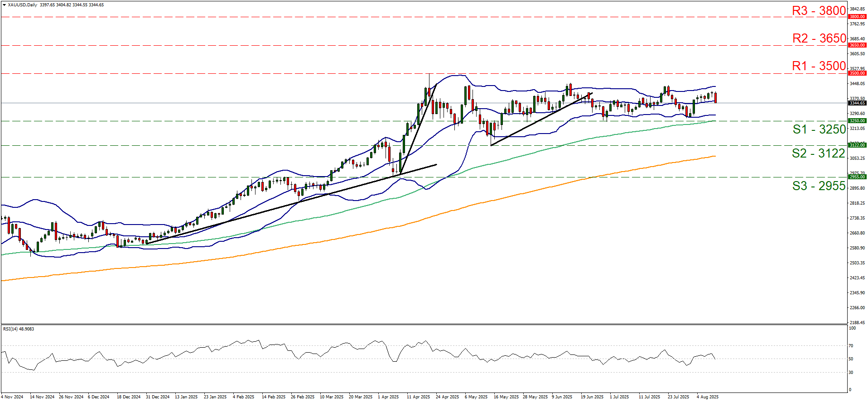Click the 26 Nov 2024 date label
868x402 pixels.
(71, 397)
